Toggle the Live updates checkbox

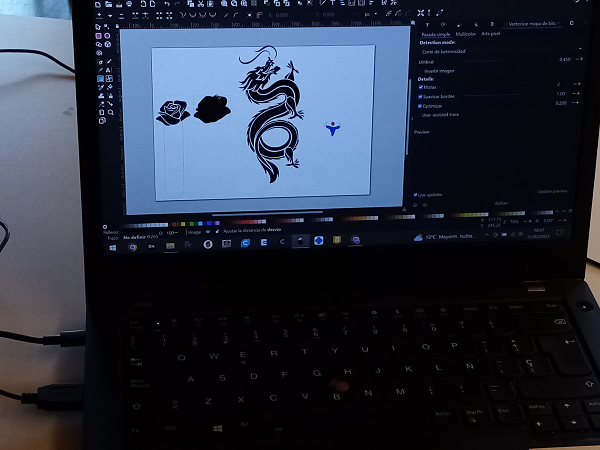point(416,195)
